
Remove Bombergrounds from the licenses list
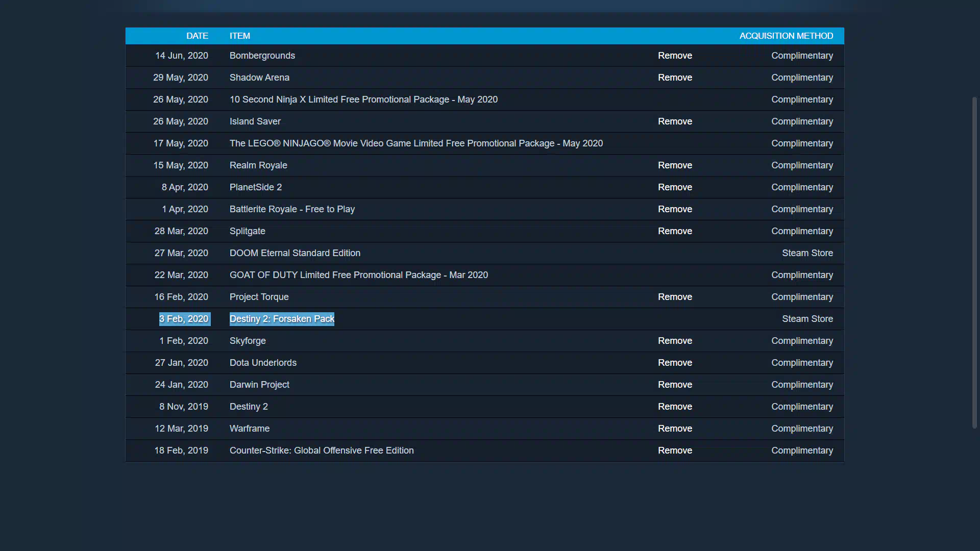(675, 56)
